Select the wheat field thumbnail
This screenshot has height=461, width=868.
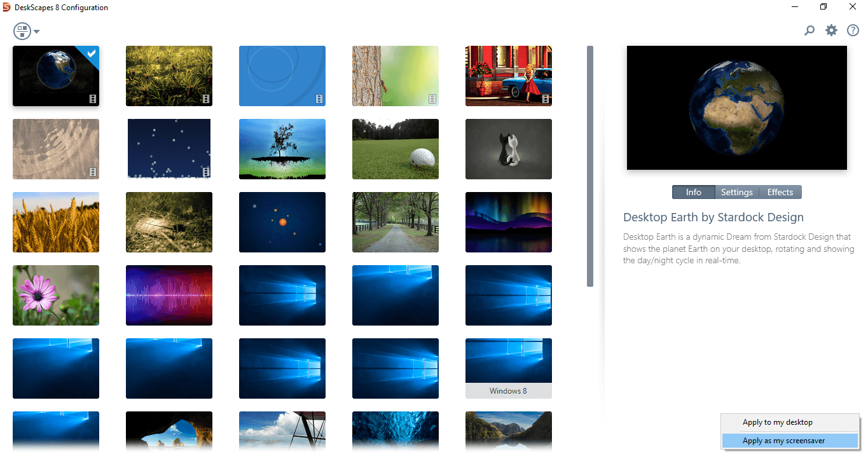tap(56, 222)
